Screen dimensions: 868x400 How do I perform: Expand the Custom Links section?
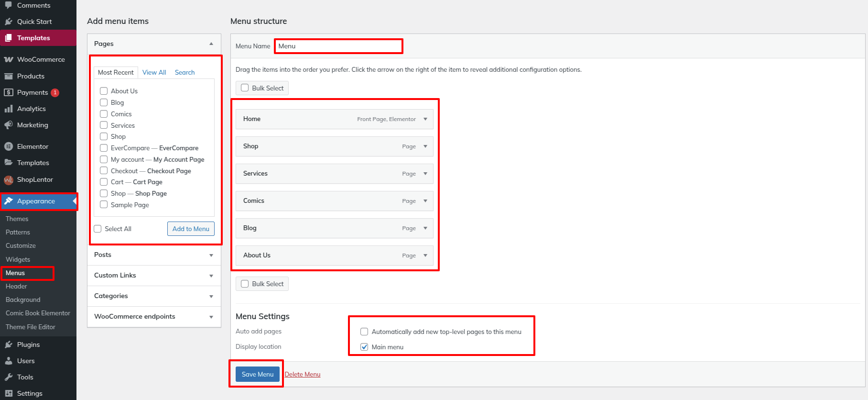pyautogui.click(x=211, y=276)
